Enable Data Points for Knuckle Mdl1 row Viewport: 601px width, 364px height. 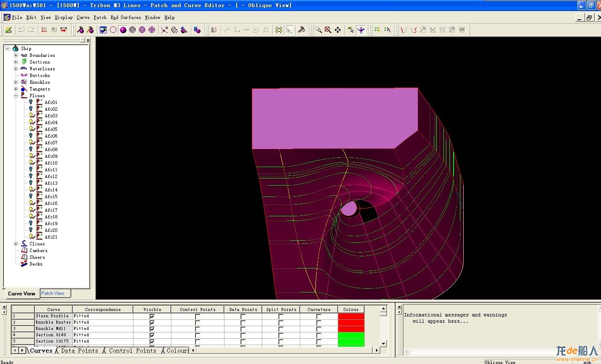[x=243, y=329]
